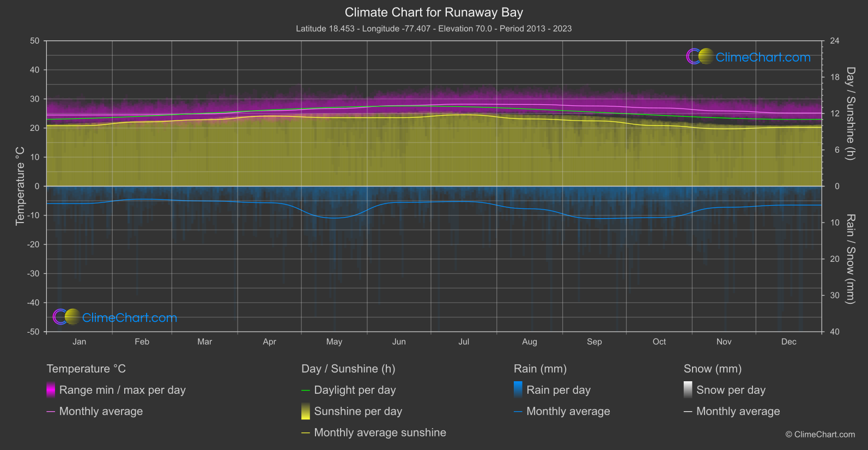Click the 'Feb' month axis label
The height and width of the screenshot is (450, 868).
pos(142,341)
